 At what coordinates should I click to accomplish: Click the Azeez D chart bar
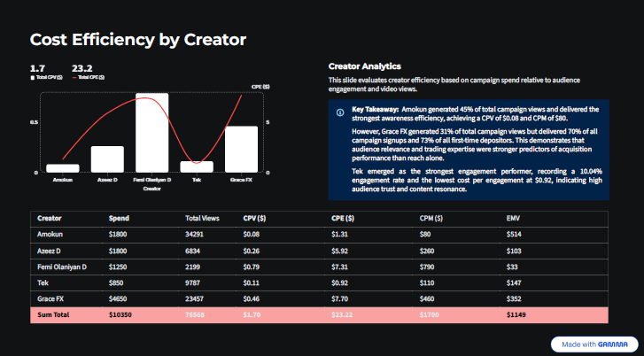coord(107,159)
